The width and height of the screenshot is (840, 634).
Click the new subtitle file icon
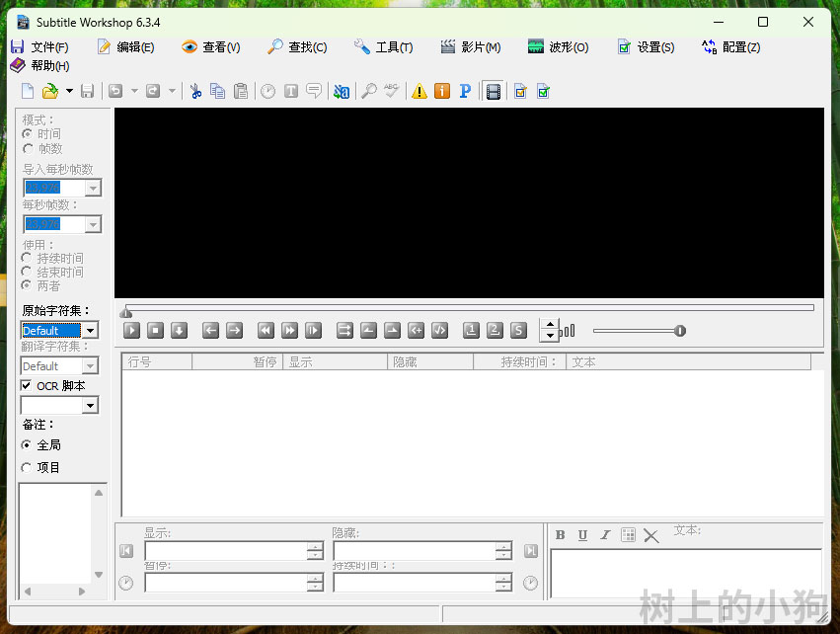pyautogui.click(x=28, y=91)
